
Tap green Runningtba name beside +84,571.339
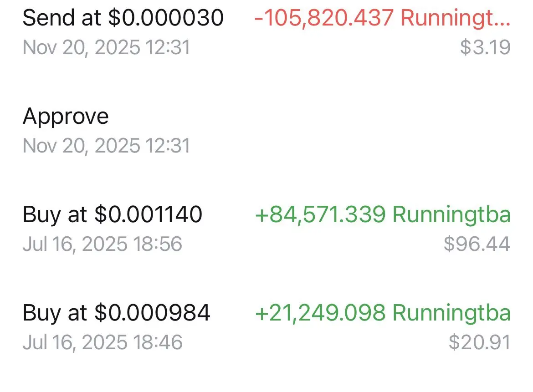[451, 215]
